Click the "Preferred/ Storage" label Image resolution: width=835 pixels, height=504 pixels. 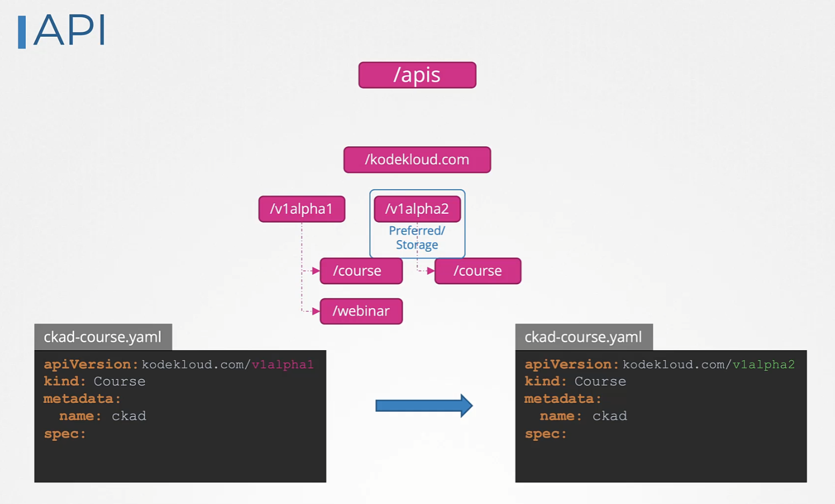tap(417, 238)
